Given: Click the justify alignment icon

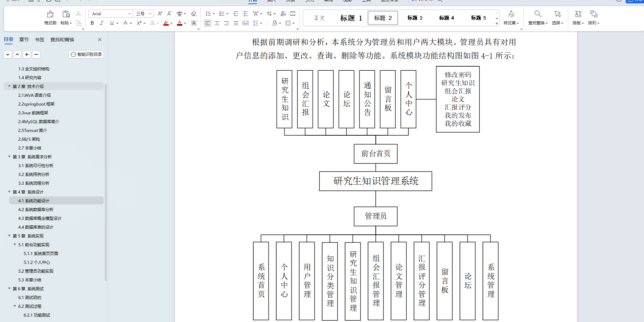Looking at the screenshot, I should [236, 23].
